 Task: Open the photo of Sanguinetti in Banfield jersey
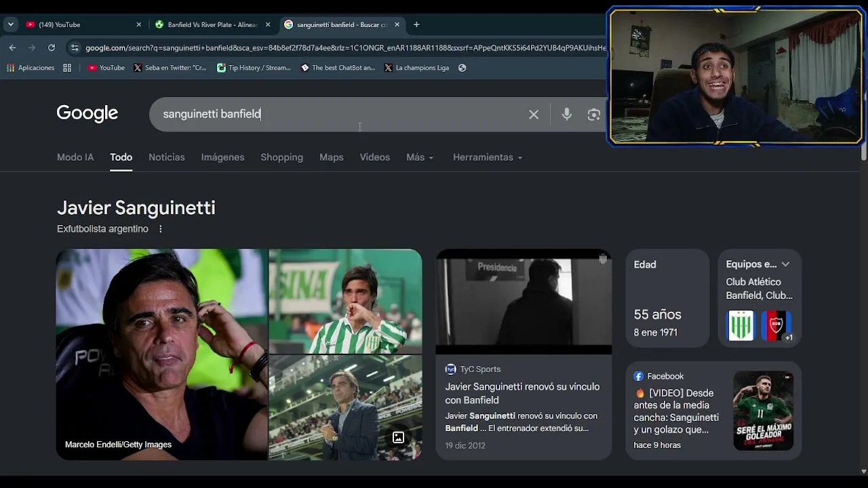(x=345, y=301)
